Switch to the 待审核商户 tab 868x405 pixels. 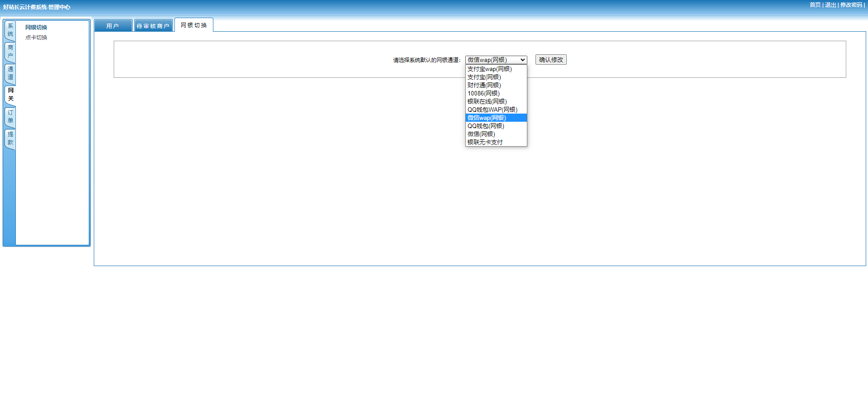point(153,26)
